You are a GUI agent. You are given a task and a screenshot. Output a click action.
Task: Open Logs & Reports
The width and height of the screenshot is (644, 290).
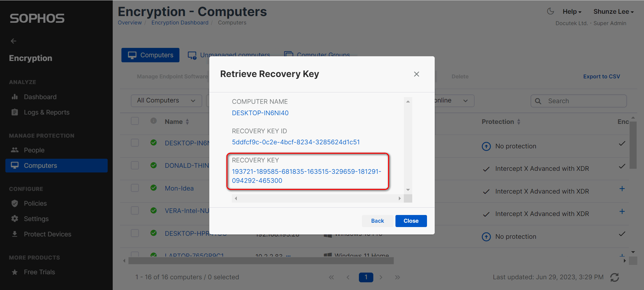pos(47,112)
